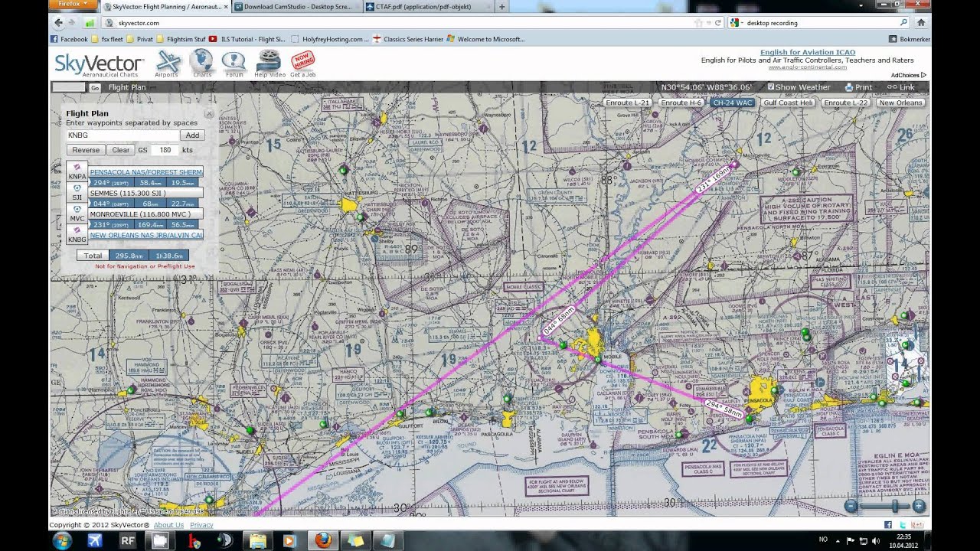Open the Enroute H-6 chart tab
Image resolution: width=980 pixels, height=551 pixels.
click(681, 102)
